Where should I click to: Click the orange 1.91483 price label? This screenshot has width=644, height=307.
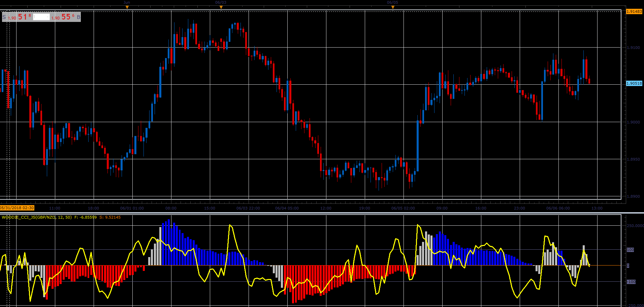(634, 11)
